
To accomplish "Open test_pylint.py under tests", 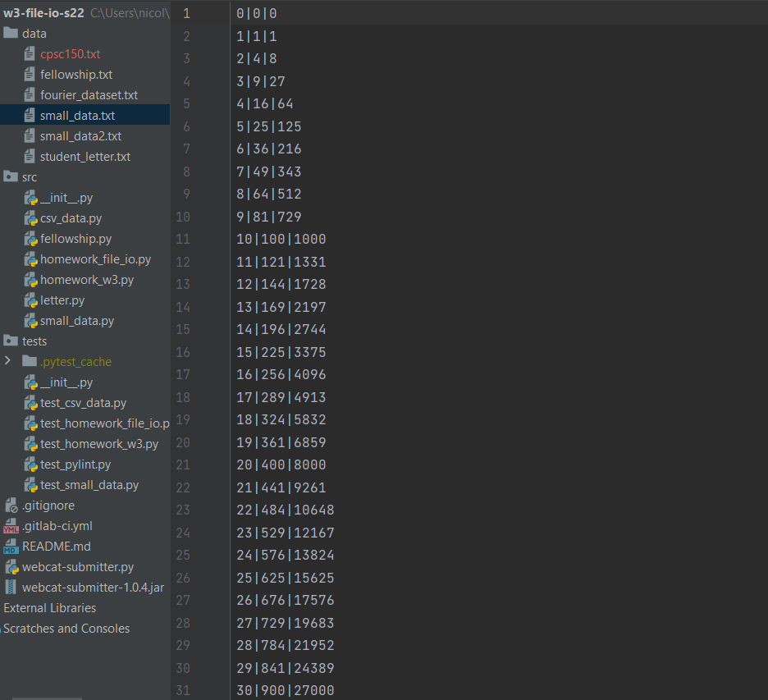I will (x=75, y=464).
